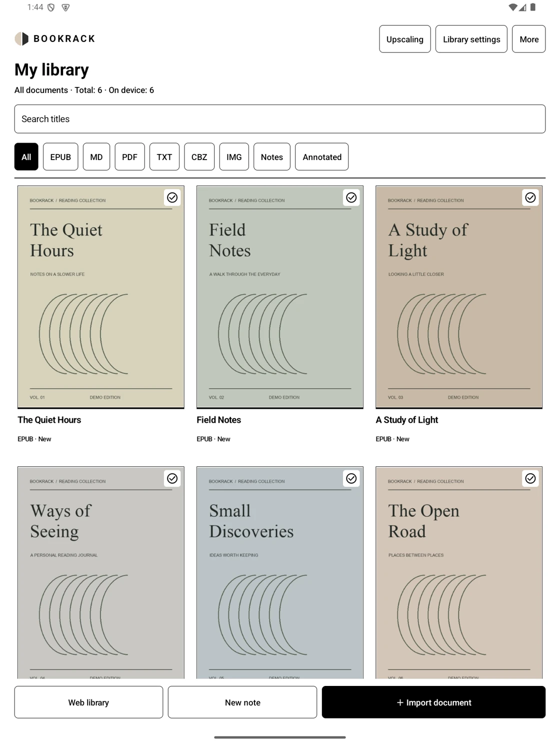Filter library by CBZ

[x=199, y=157]
